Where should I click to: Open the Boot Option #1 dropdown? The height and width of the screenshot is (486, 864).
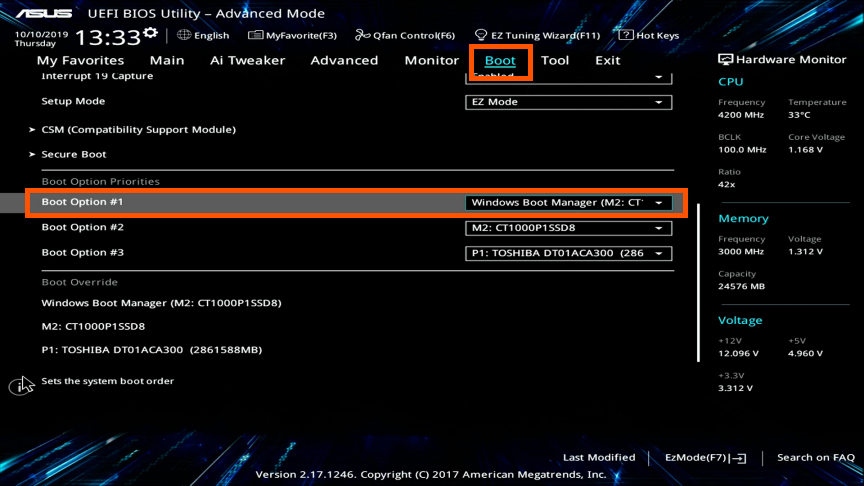[x=569, y=203]
